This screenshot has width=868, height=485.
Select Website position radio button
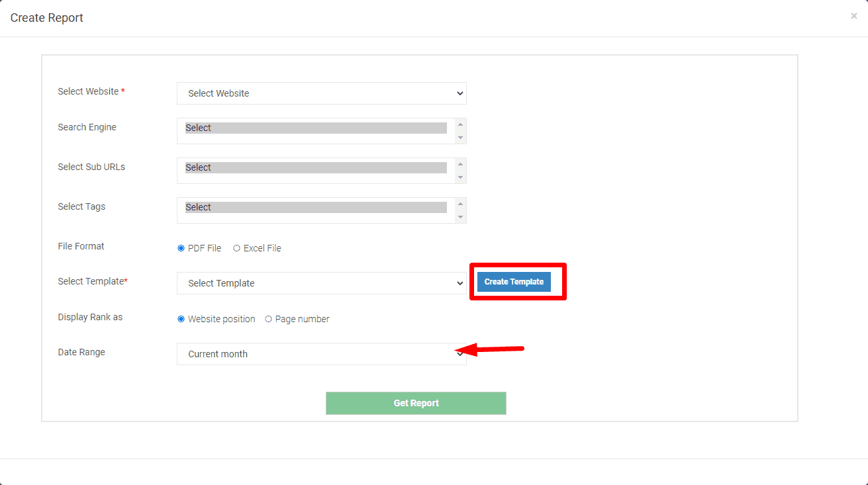click(x=181, y=319)
